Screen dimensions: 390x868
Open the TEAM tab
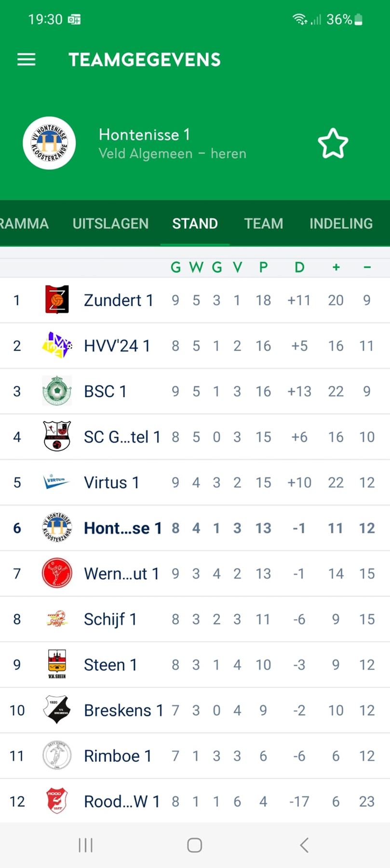click(264, 224)
